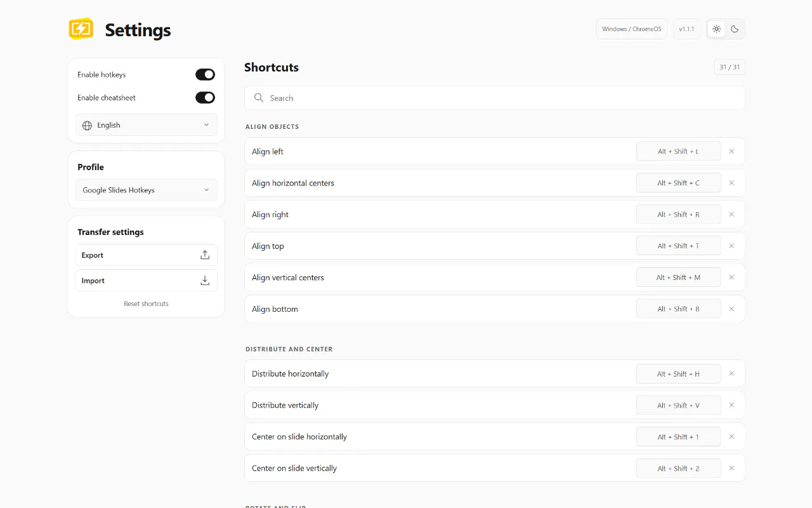Click the Center on slide vertically label
Viewport: 812px width, 508px height.
pyautogui.click(x=294, y=468)
